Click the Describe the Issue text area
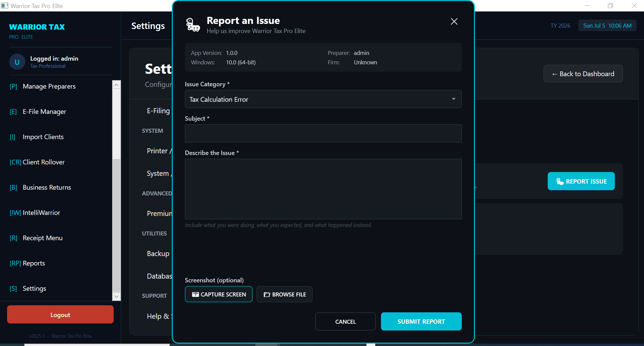This screenshot has width=644, height=346. click(323, 189)
